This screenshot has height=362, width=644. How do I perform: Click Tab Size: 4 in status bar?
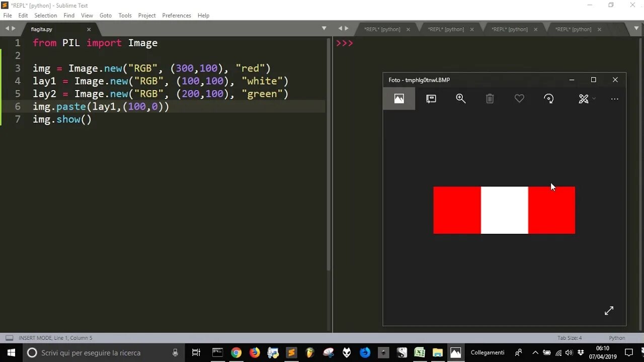tap(570, 338)
